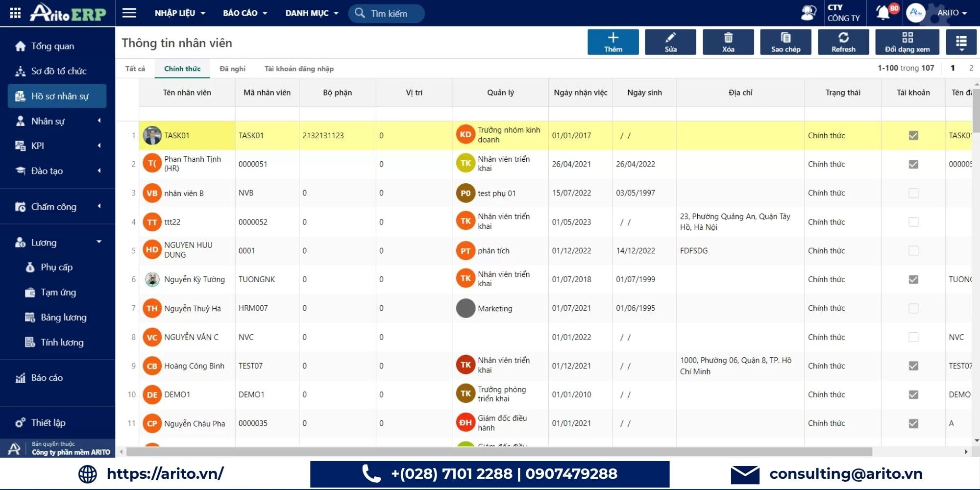Open Tạm ứng in the Lương menu

[58, 293]
